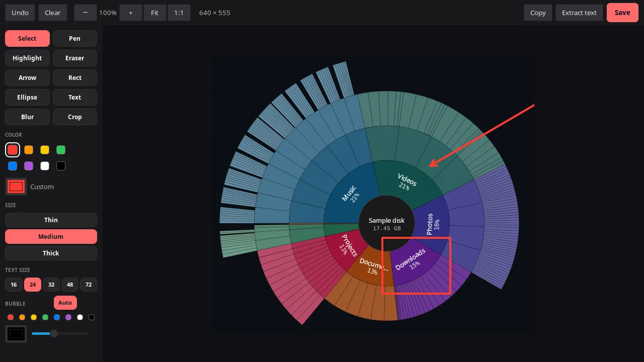Set stroke size to Medium

(x=51, y=236)
